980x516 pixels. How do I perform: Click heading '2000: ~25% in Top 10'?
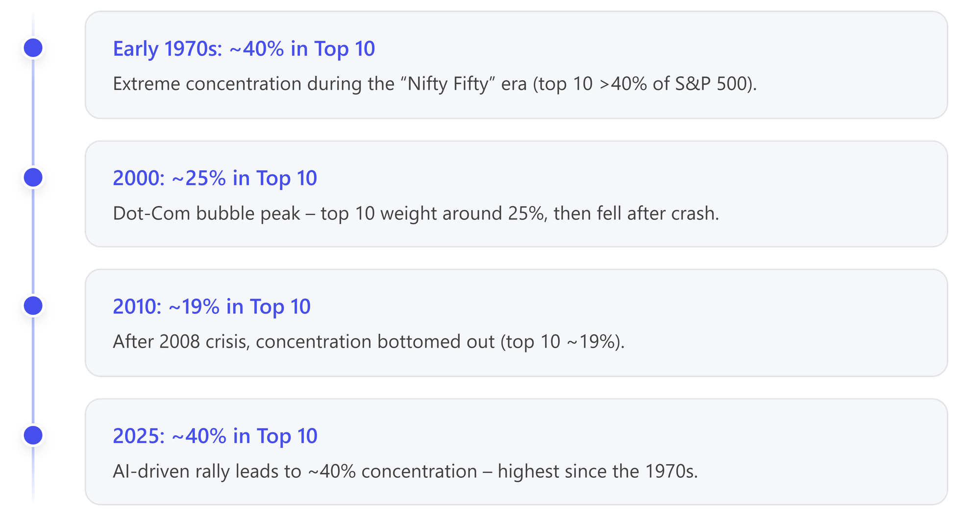point(215,178)
